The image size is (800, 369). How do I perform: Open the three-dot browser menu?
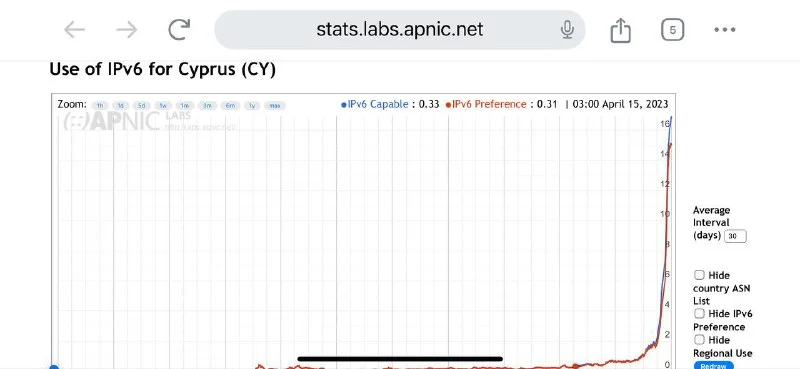tap(724, 30)
